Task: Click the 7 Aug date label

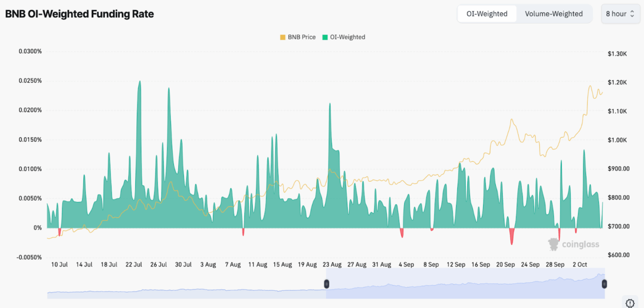Action: (233, 264)
